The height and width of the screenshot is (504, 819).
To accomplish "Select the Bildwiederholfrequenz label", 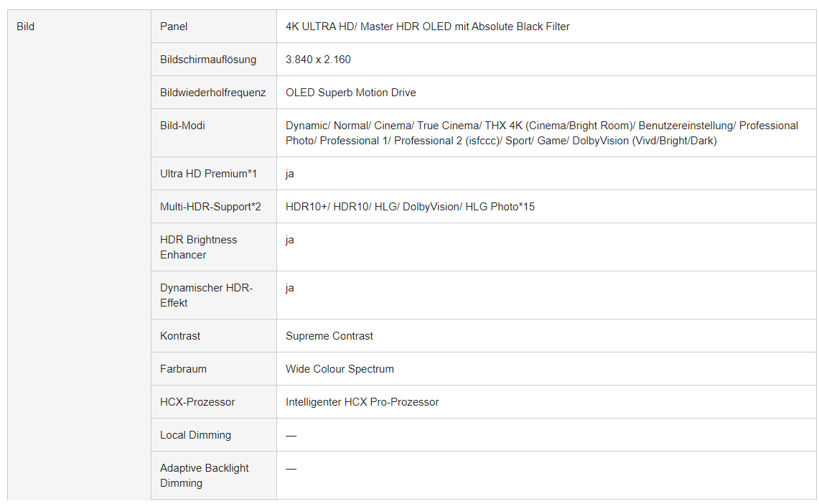I will [x=212, y=93].
